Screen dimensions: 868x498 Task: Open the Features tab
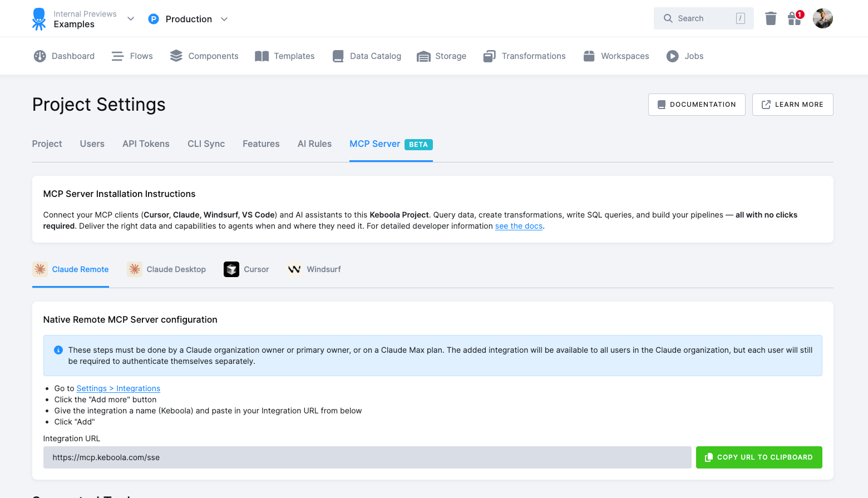coord(261,144)
